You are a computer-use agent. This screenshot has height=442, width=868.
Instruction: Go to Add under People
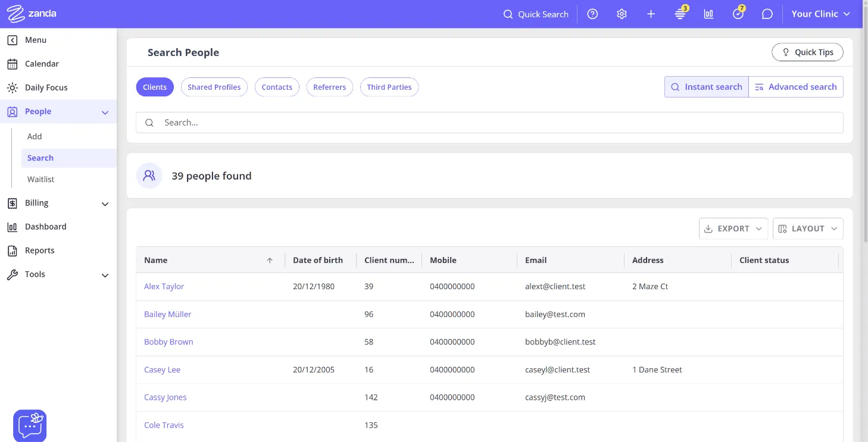(x=35, y=136)
